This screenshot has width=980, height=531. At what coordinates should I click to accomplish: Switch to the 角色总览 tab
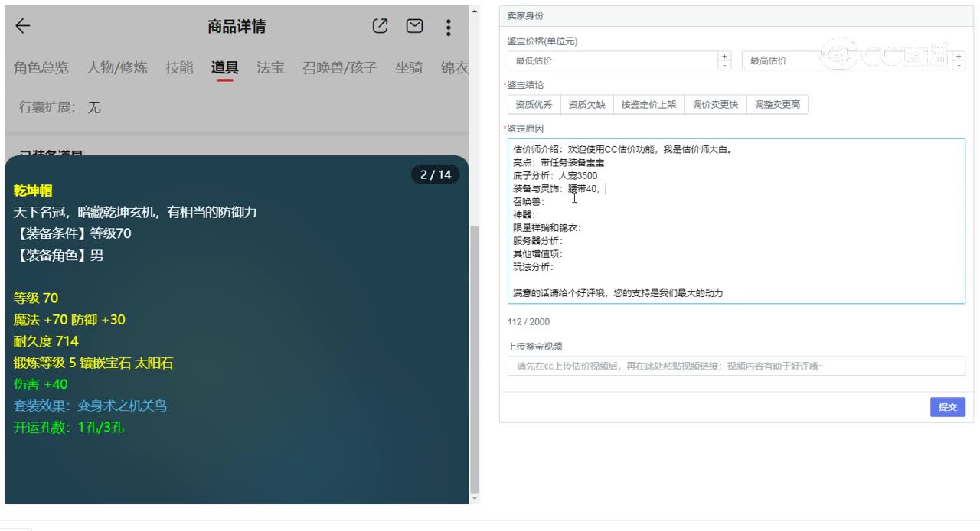(40, 68)
